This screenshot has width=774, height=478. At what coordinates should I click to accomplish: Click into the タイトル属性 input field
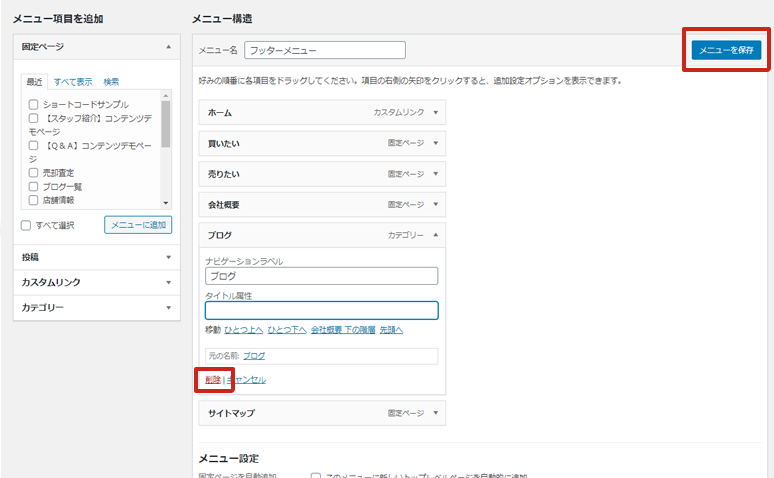[321, 310]
